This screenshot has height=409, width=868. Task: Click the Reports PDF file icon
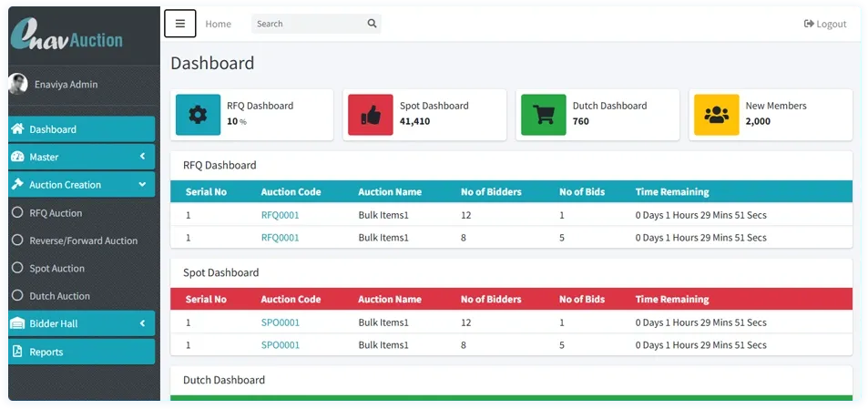[x=17, y=352]
